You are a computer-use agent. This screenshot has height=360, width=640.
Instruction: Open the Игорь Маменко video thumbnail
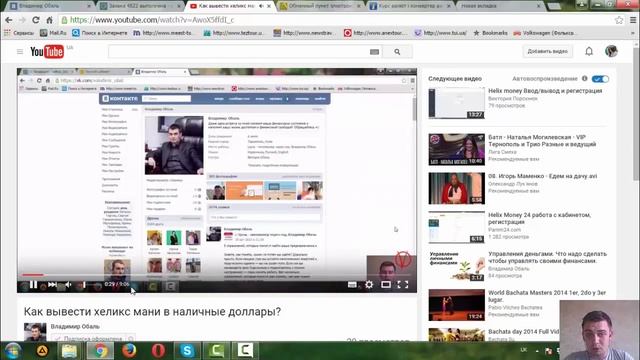pos(457,188)
